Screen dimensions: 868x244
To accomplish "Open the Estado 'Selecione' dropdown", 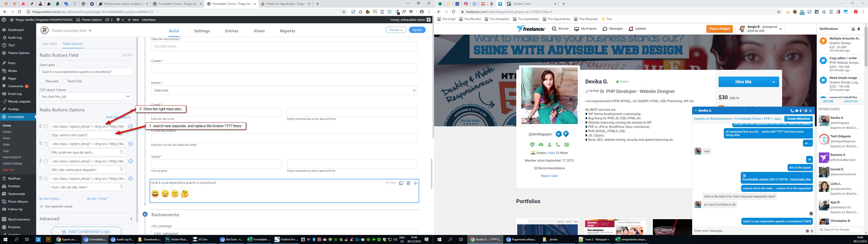I will coord(284,90).
